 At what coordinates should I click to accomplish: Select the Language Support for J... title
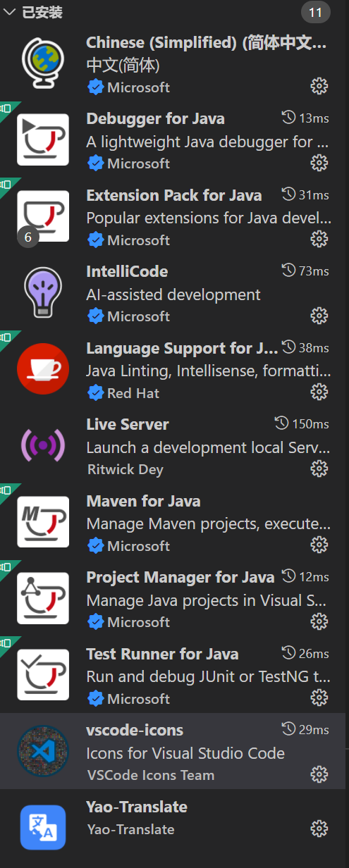click(182, 348)
